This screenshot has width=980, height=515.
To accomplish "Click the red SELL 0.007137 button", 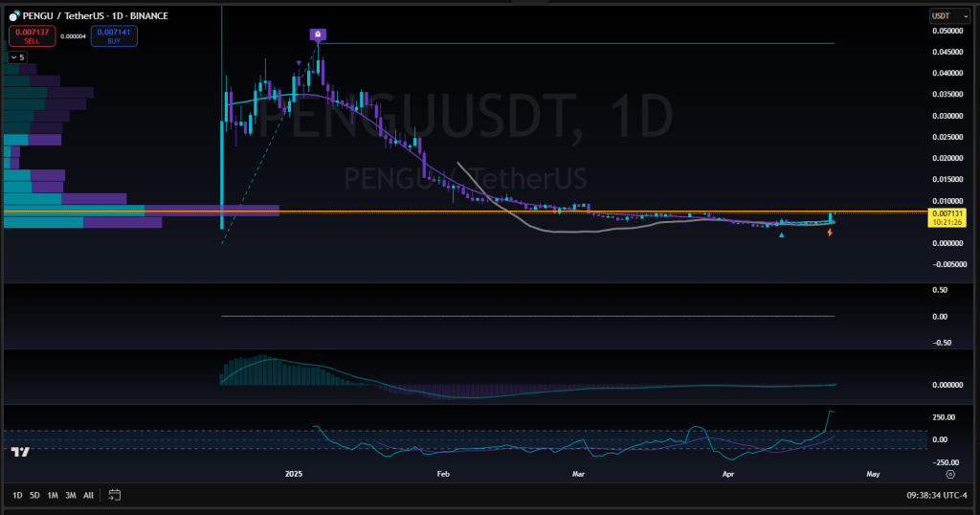I will coord(32,36).
